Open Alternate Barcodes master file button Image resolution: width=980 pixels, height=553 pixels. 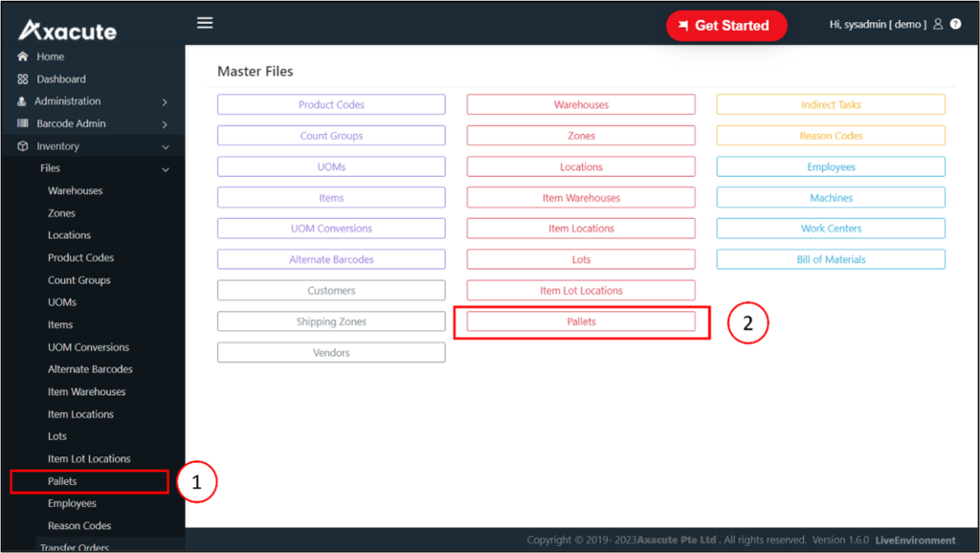pos(331,259)
